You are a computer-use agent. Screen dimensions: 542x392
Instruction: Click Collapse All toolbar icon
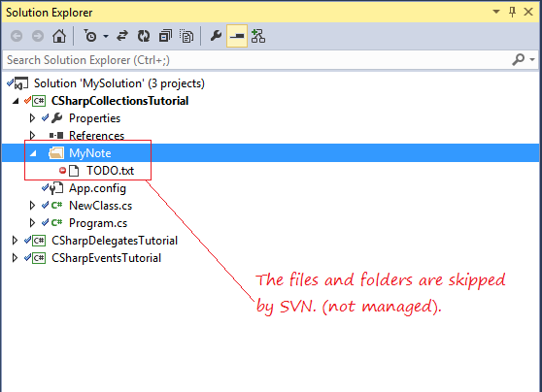click(165, 36)
